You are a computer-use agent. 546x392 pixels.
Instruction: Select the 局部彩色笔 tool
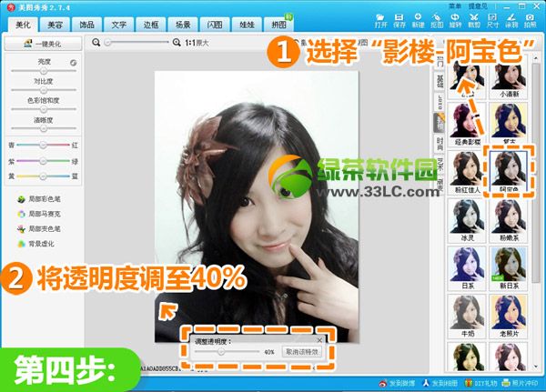[39, 199]
